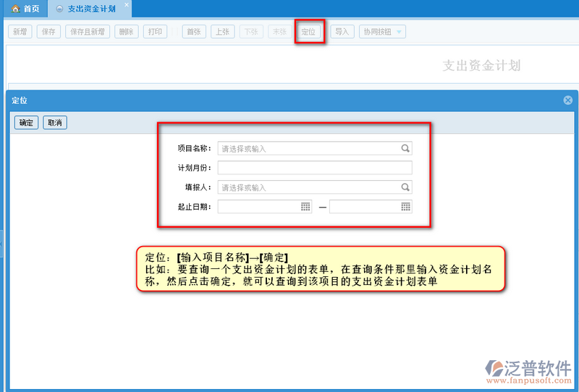
Task: Click the round icon on 支出资金计划 tab
Action: pyautogui.click(x=59, y=9)
